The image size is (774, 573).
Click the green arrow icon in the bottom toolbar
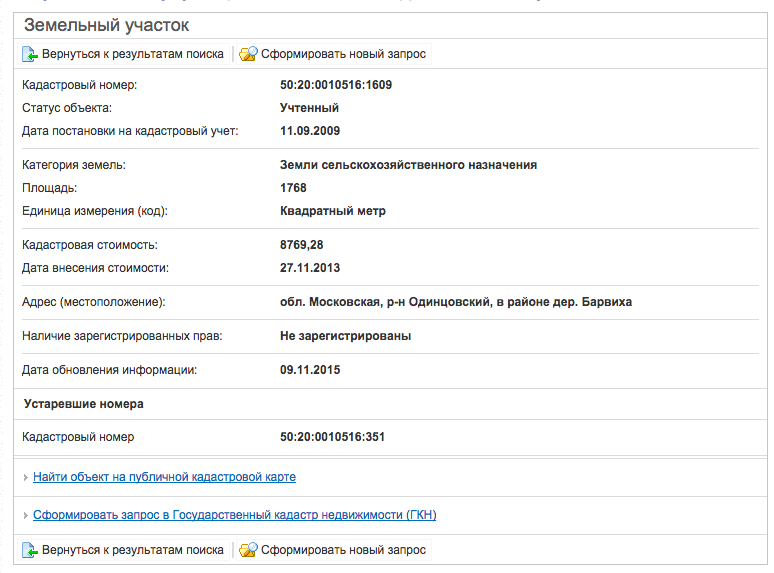(30, 550)
